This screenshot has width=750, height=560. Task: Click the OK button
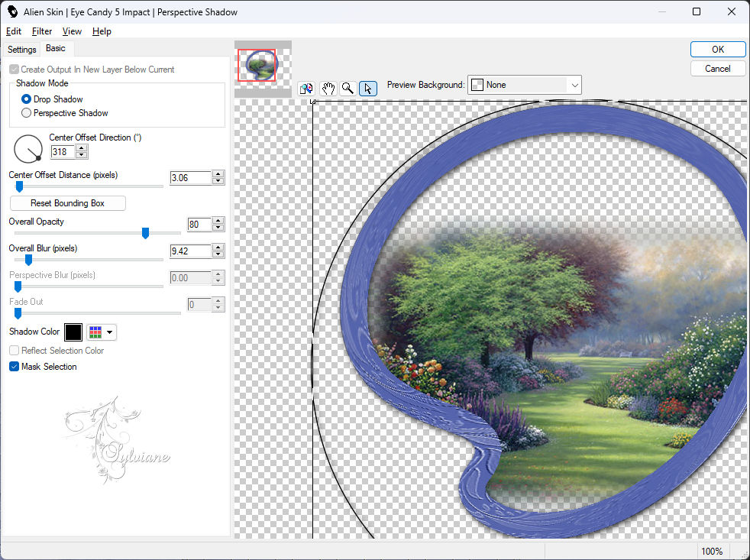718,50
